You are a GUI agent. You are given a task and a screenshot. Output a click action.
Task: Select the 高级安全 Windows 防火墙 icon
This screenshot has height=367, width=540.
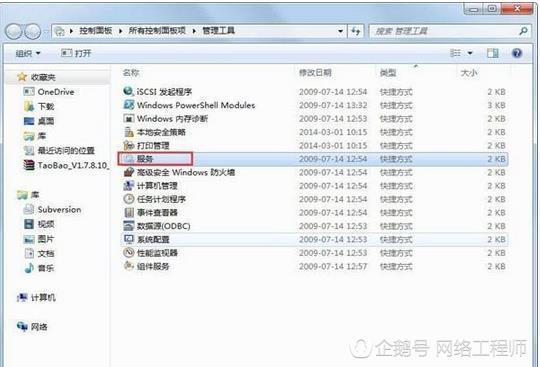point(128,172)
